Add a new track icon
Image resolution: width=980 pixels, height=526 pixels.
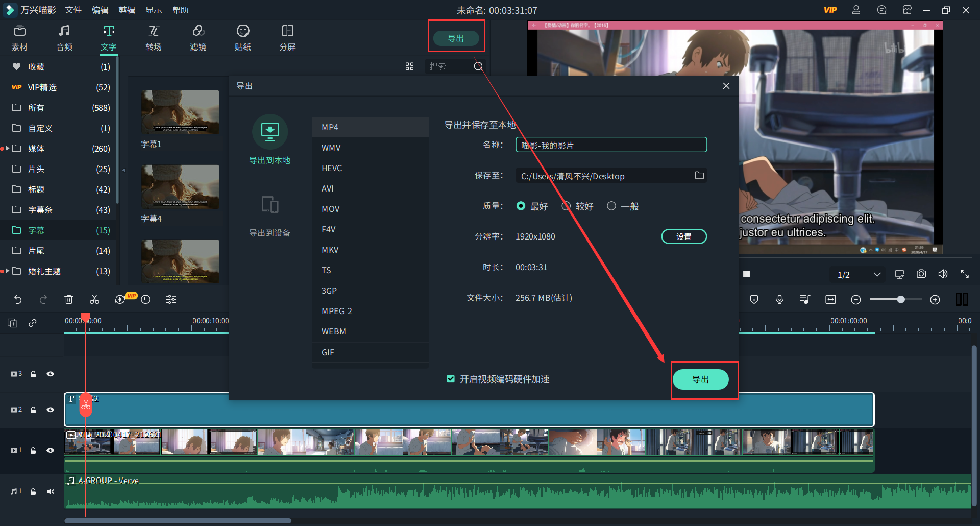(x=12, y=323)
